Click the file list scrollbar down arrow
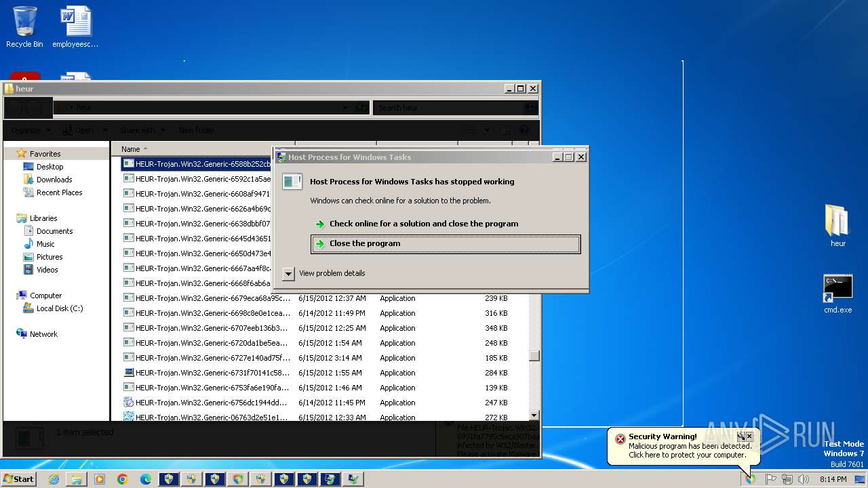This screenshot has width=868, height=488. [534, 415]
